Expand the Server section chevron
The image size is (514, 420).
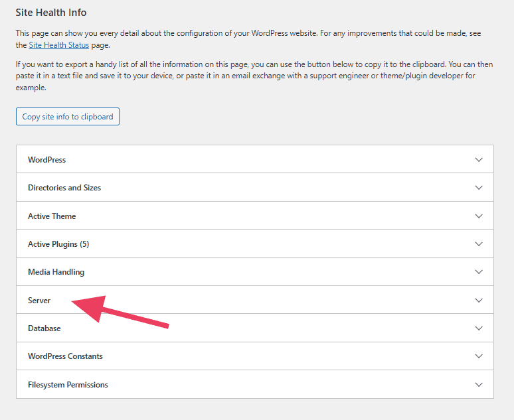point(479,300)
